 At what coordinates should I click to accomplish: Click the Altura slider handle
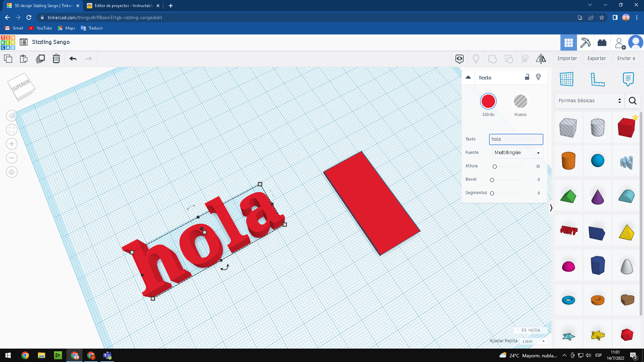pyautogui.click(x=494, y=167)
